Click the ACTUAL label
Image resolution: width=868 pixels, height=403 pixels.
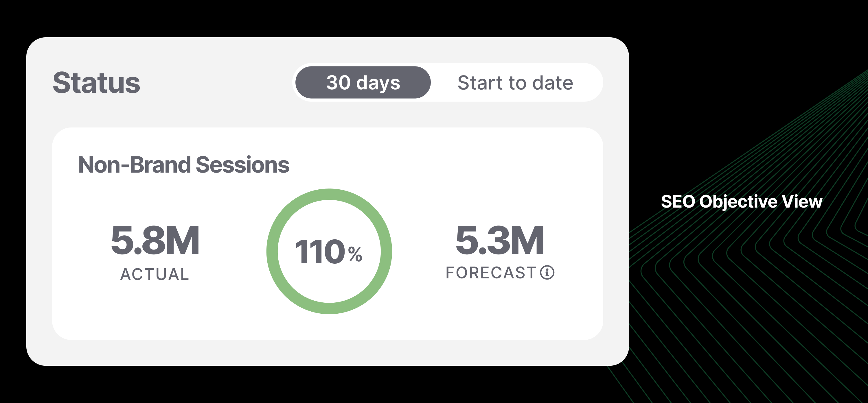tap(155, 274)
